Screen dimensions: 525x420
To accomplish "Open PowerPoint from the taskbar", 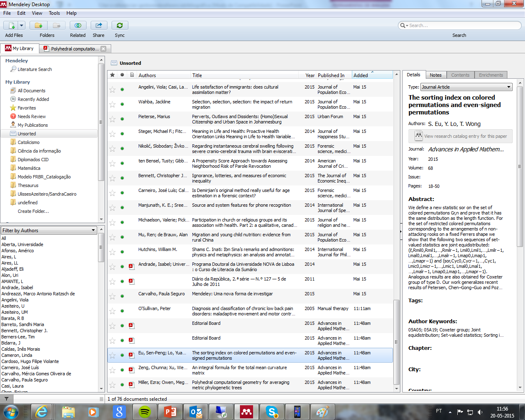I will pyautogui.click(x=170, y=412).
